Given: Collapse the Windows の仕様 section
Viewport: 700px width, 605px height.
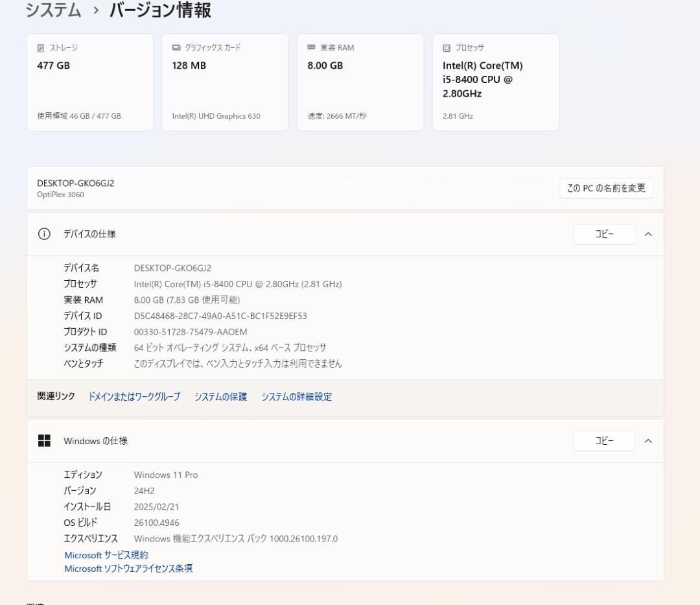Looking at the screenshot, I should click(x=647, y=441).
